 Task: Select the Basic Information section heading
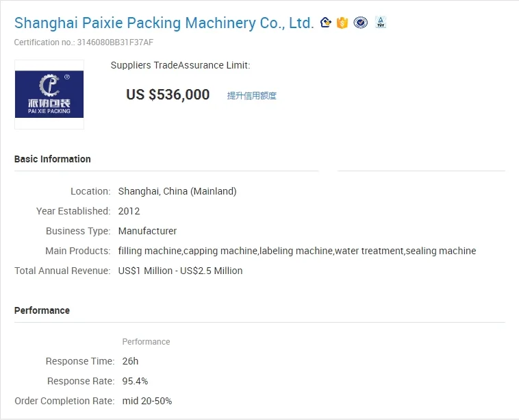53,159
